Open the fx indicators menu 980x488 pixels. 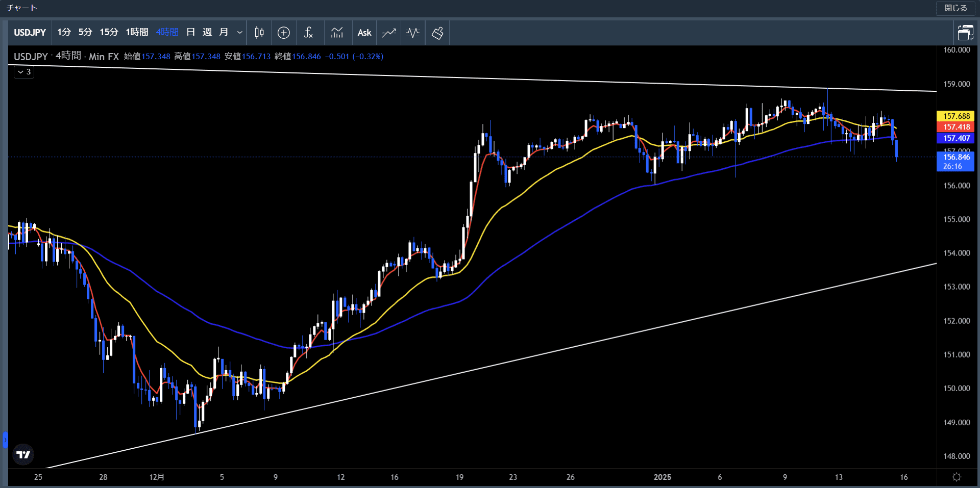pos(308,33)
